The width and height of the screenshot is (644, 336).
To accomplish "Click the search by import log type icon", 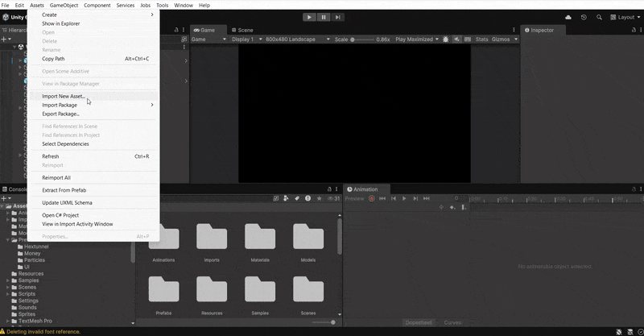I will [308, 198].
